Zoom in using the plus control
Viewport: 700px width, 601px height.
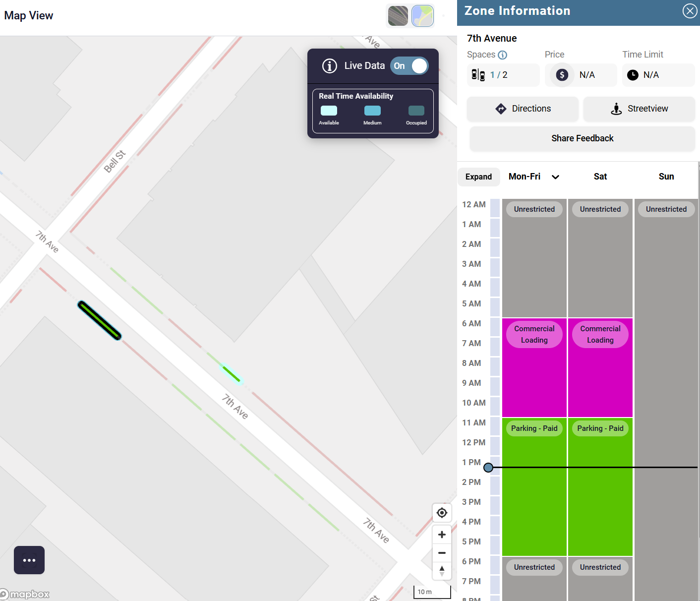tap(442, 534)
